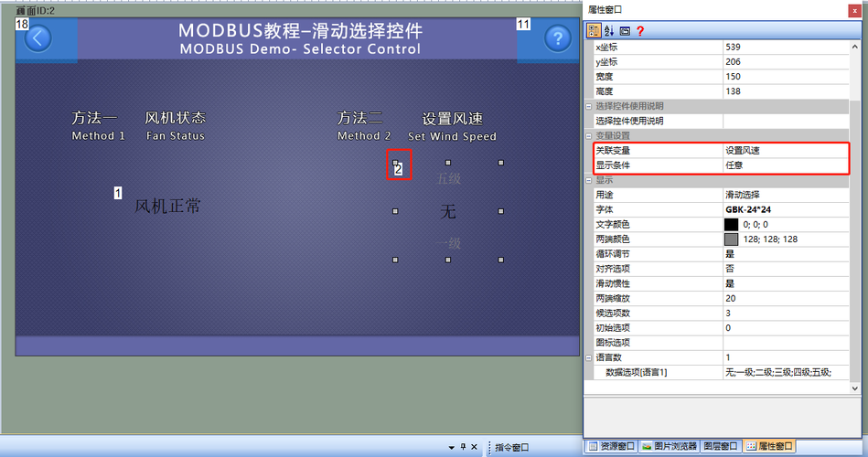Open the property pages icon
868x457 pixels.
(x=625, y=31)
